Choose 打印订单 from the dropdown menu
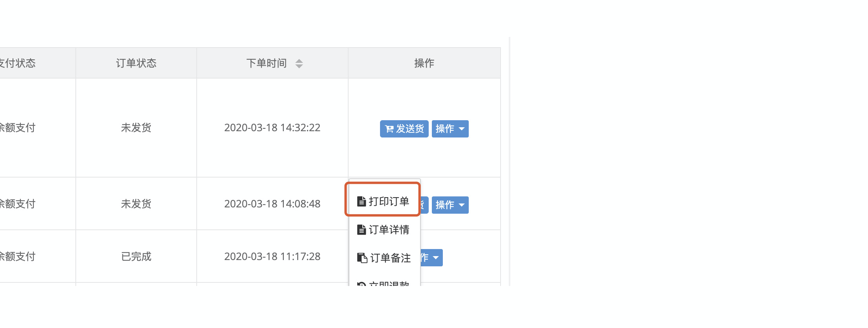This screenshot has height=328, width=868. (x=383, y=202)
